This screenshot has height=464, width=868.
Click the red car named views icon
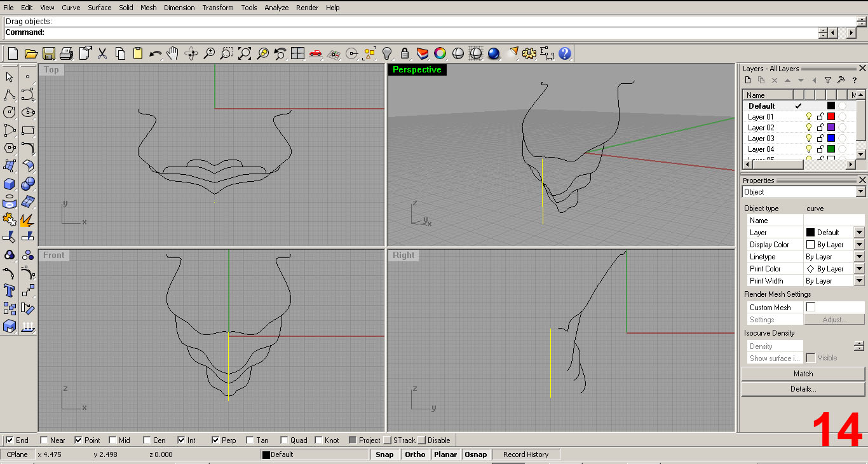(315, 53)
